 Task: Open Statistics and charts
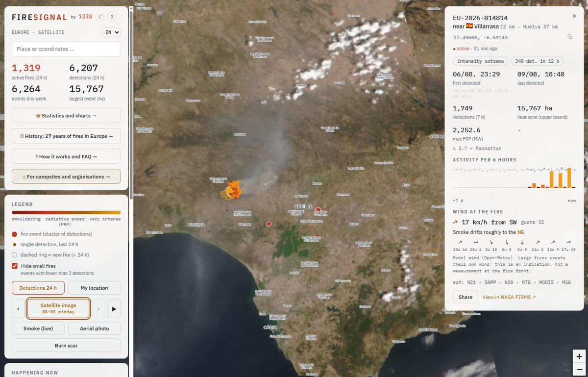click(66, 116)
